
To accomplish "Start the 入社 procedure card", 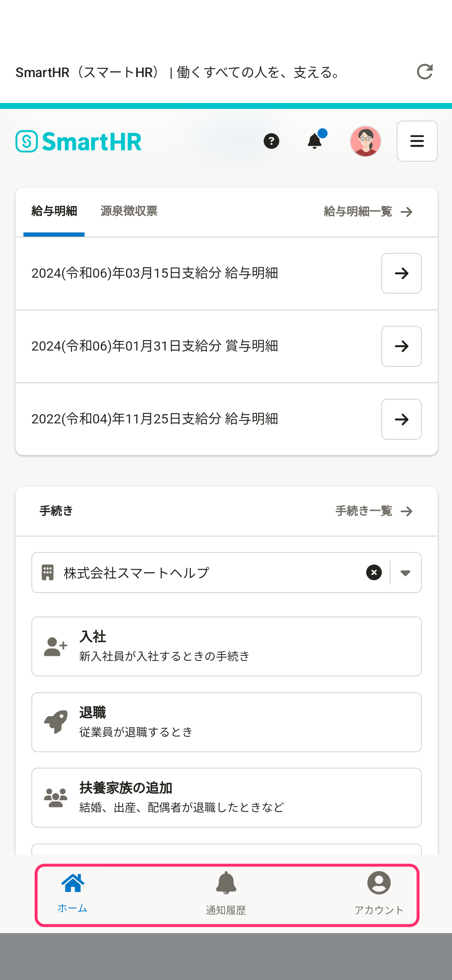I will pos(226,646).
